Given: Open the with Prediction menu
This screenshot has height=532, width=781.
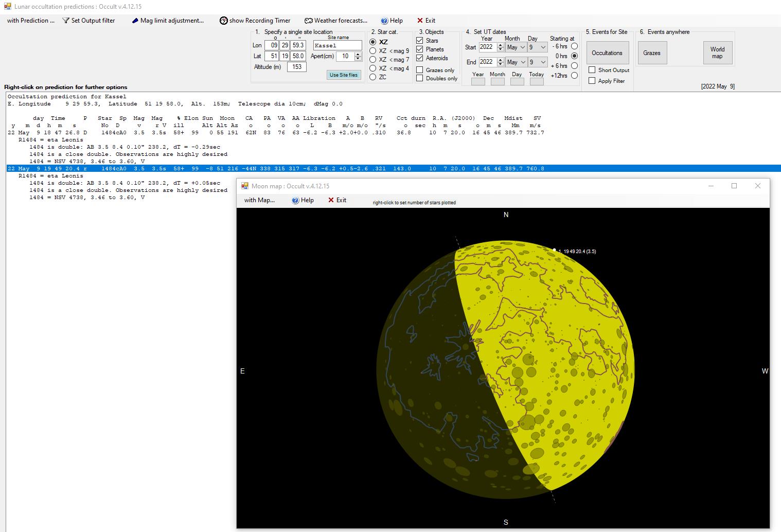Looking at the screenshot, I should click(30, 21).
